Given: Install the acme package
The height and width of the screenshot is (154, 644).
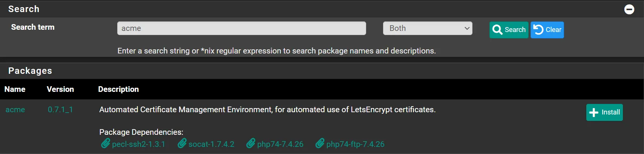Looking at the screenshot, I should (604, 112).
